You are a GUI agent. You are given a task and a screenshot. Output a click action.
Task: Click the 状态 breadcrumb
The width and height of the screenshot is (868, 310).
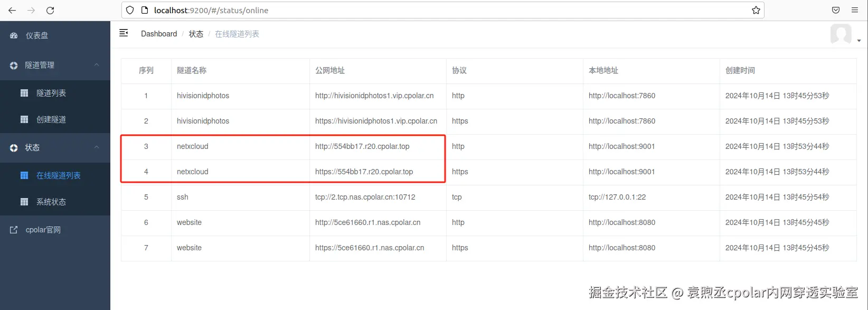pos(196,34)
